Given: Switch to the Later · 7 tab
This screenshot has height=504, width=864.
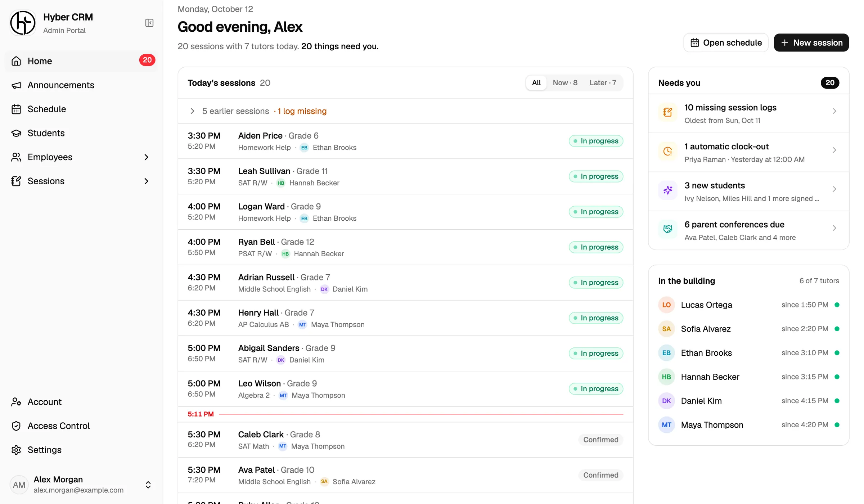Looking at the screenshot, I should pos(603,83).
